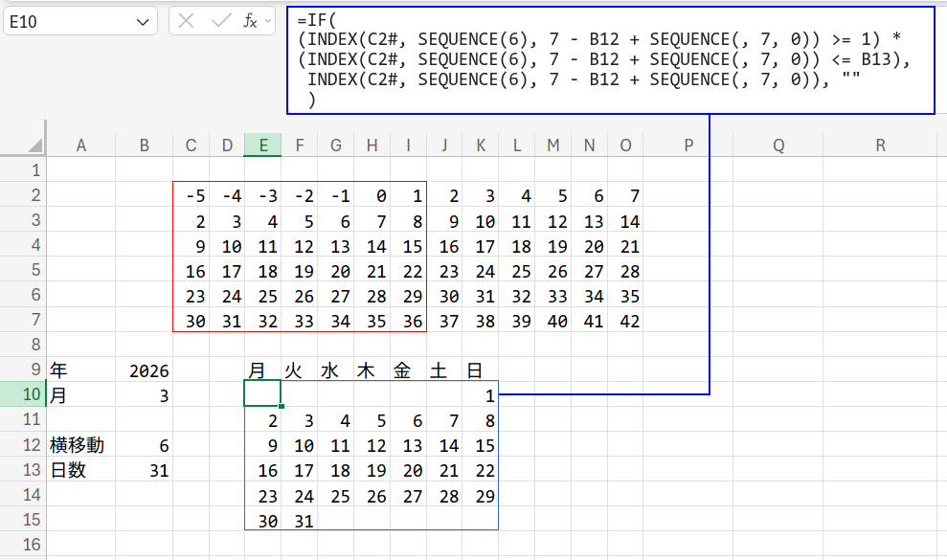Click cell B9 containing year 2026

[144, 370]
